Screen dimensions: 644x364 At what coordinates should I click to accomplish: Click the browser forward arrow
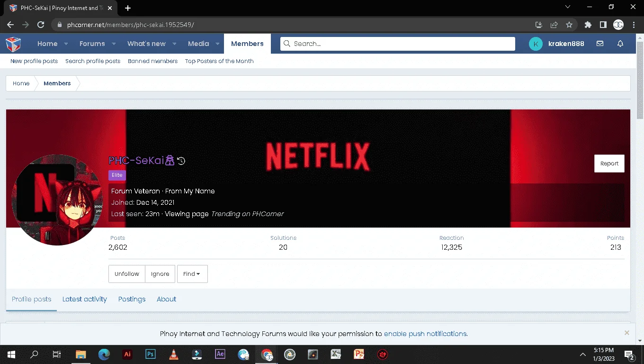point(26,25)
